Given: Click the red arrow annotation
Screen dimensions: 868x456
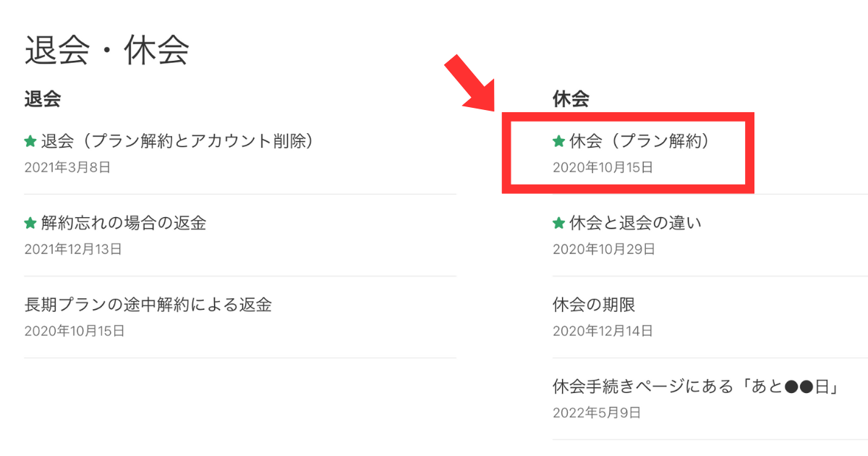Looking at the screenshot, I should [469, 85].
